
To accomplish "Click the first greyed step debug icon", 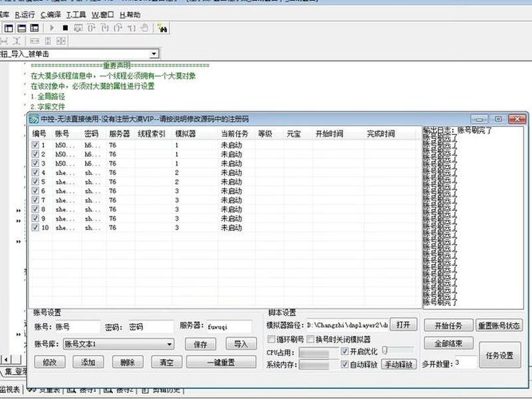I will tap(92, 28).
